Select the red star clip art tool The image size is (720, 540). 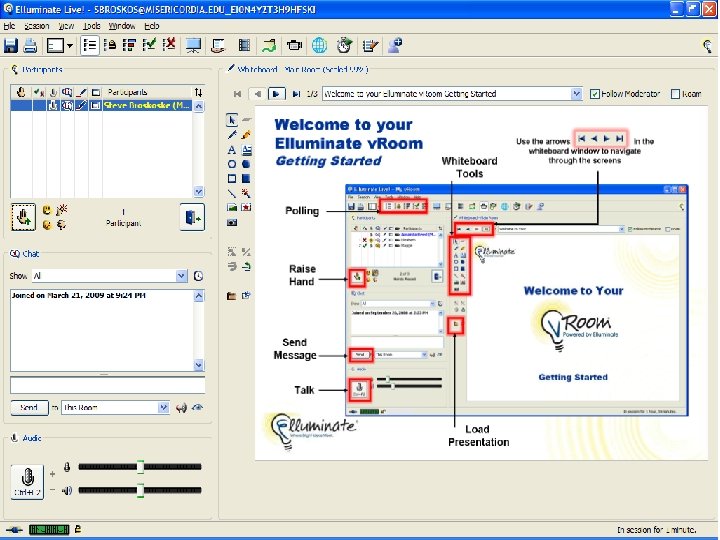tap(247, 208)
